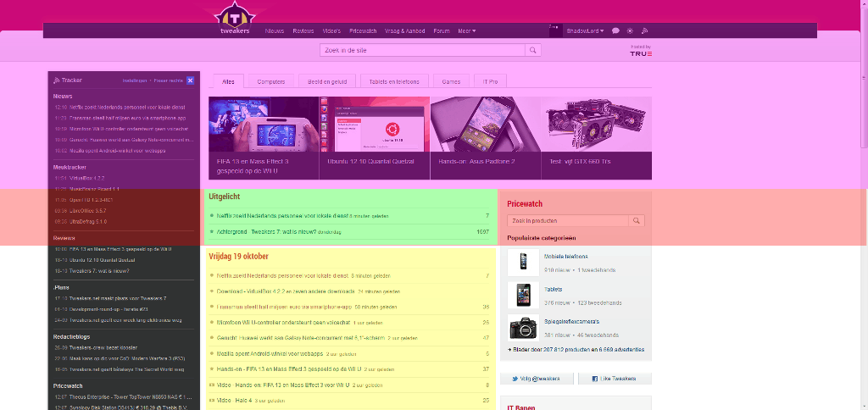Image resolution: width=868 pixels, height=410 pixels.
Task: Submit site search with magnifier icon
Action: pos(532,50)
